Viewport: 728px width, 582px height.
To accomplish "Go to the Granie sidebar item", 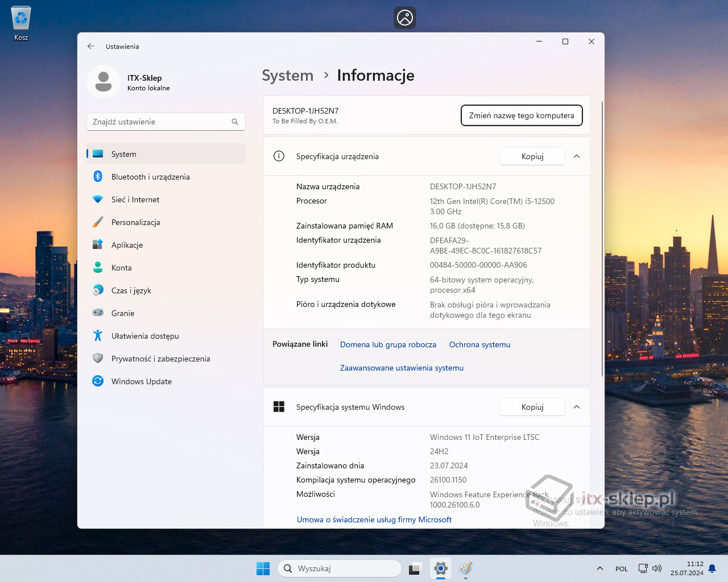I will (x=166, y=313).
